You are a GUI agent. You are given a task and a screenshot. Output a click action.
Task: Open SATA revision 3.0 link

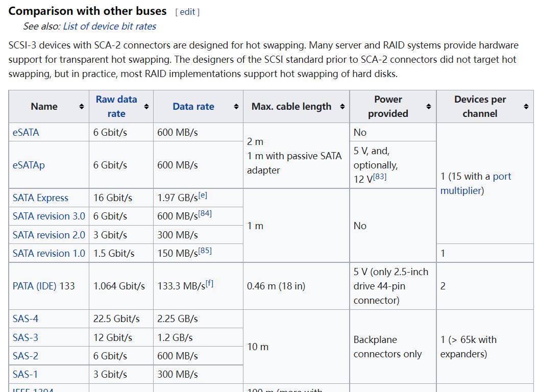point(48,216)
